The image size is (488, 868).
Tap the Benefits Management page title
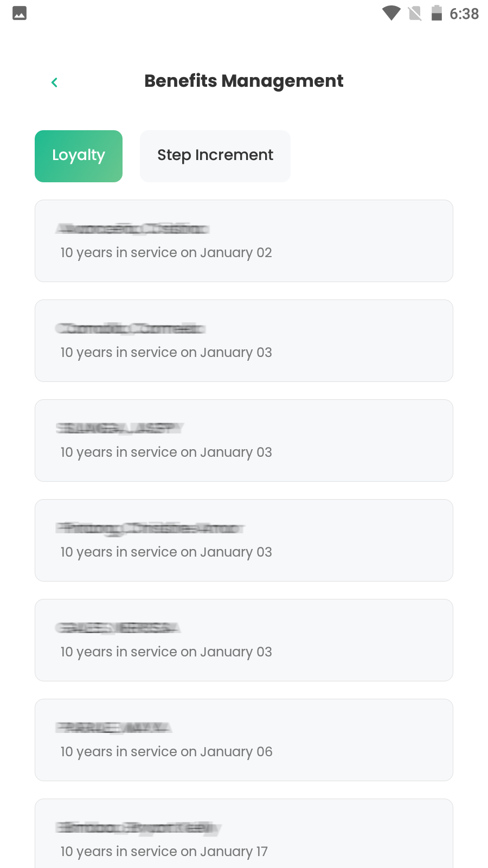coord(244,81)
